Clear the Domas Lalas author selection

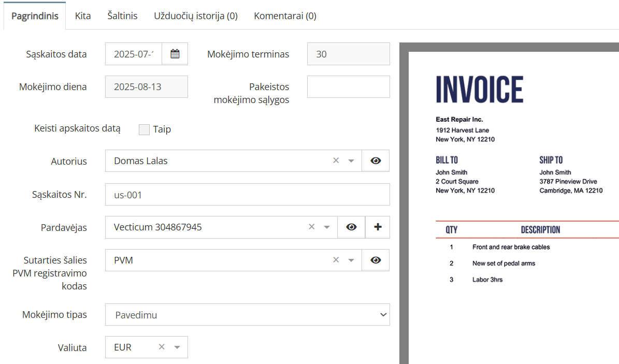336,161
